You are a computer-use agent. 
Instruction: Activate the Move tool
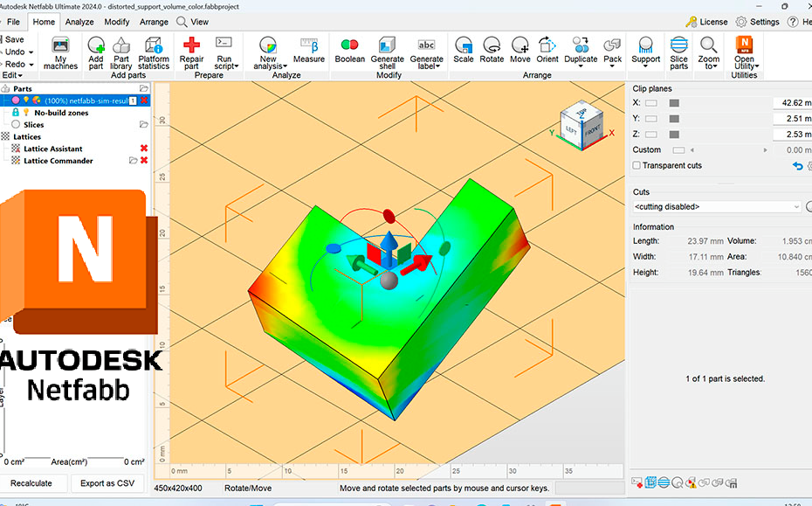pos(520,51)
